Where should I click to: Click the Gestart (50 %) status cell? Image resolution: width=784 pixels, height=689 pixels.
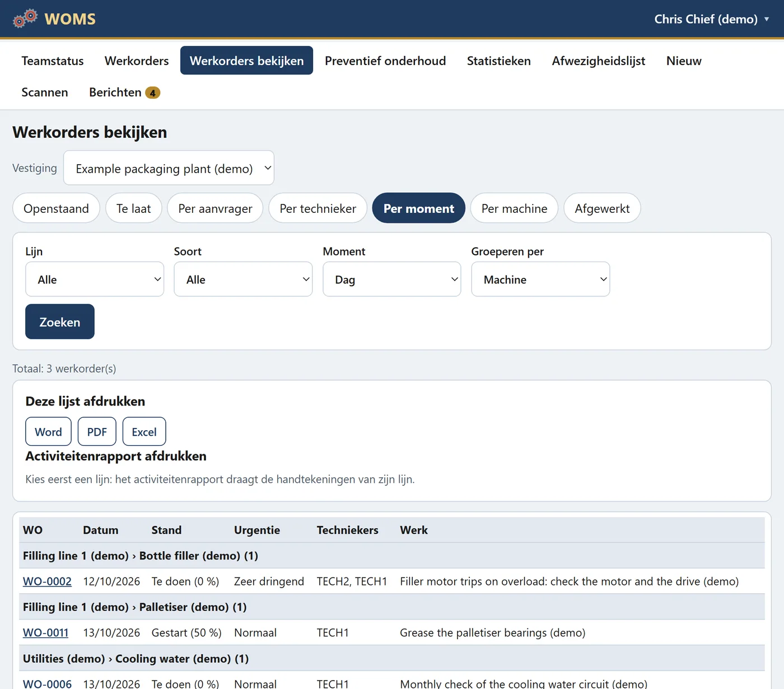186,633
